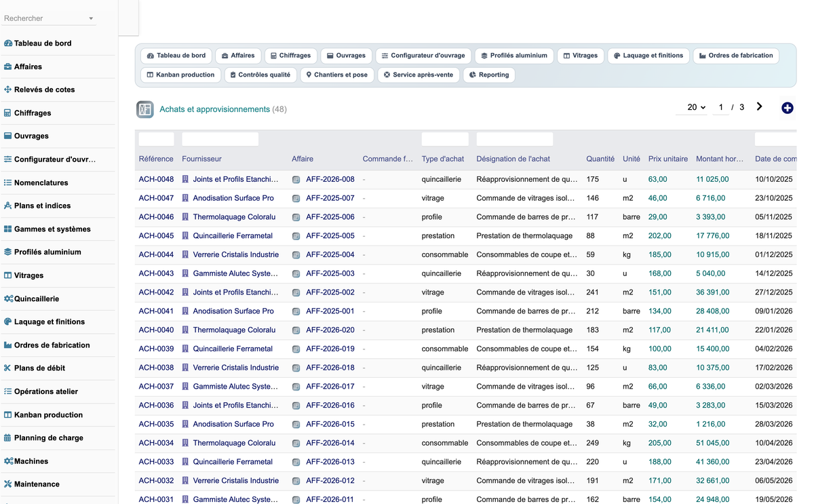This screenshot has height=504, width=814.
Task: Open the Vitrages top tab
Action: pos(580,56)
